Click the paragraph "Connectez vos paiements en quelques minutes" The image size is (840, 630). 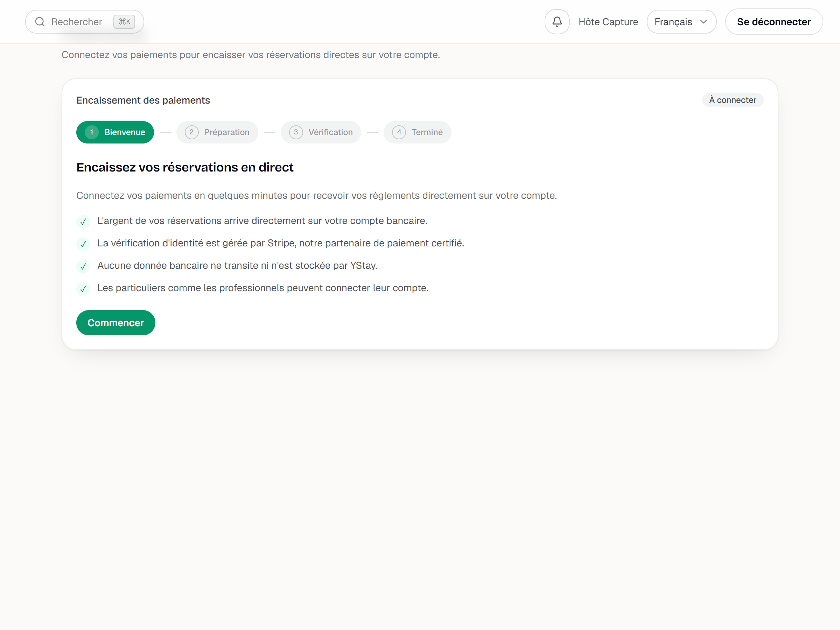coord(316,196)
